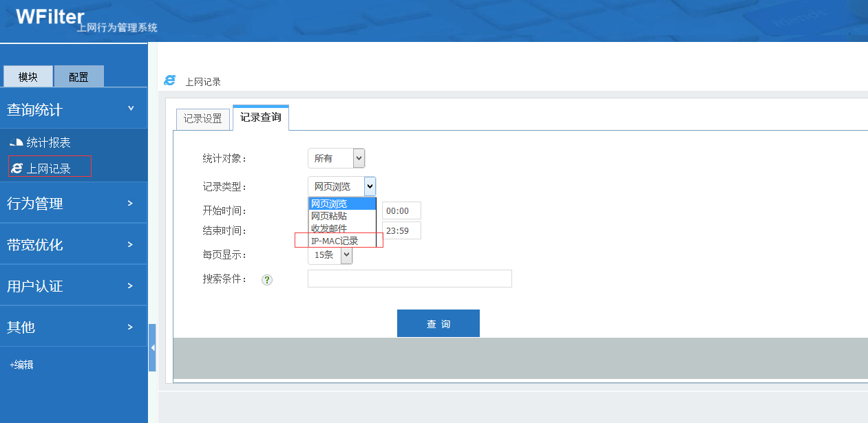Click the 配置 tab at top left
This screenshot has height=423, width=868.
(x=78, y=76)
